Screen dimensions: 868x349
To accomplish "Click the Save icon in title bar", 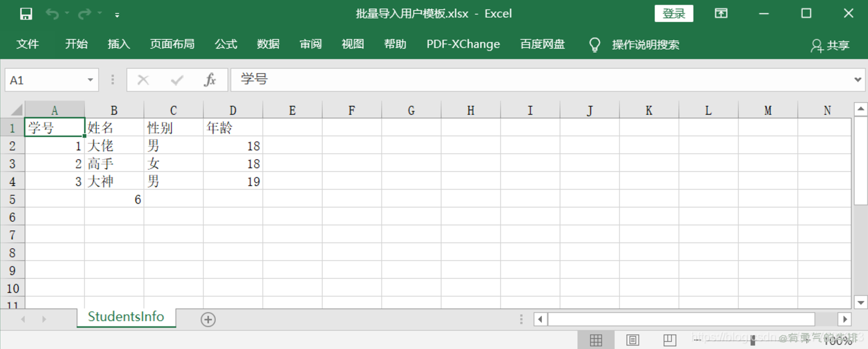I will pyautogui.click(x=26, y=14).
